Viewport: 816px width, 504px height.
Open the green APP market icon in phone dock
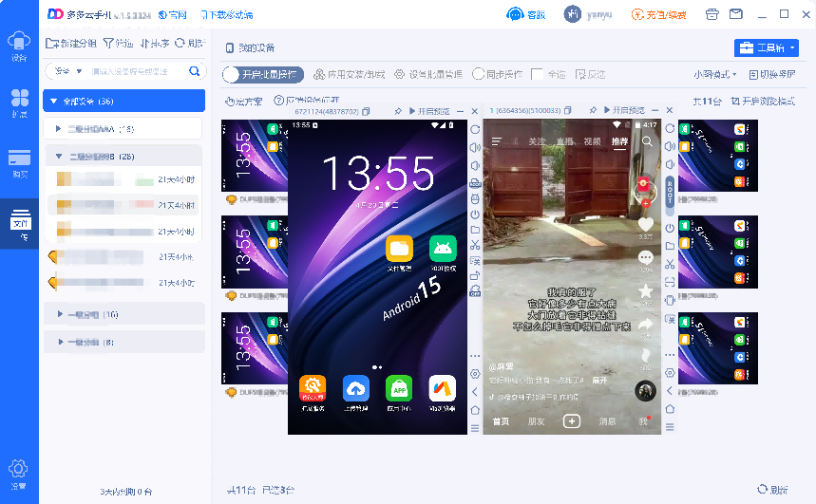coord(399,394)
